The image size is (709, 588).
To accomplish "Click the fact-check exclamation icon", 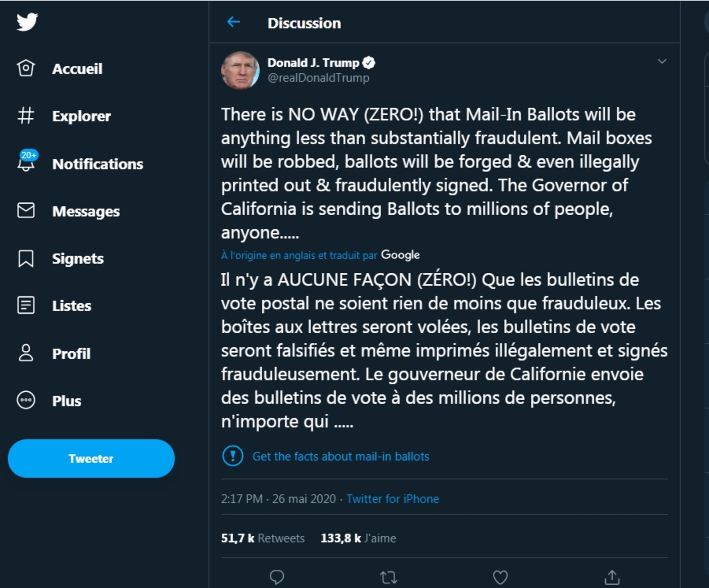I will click(x=233, y=456).
